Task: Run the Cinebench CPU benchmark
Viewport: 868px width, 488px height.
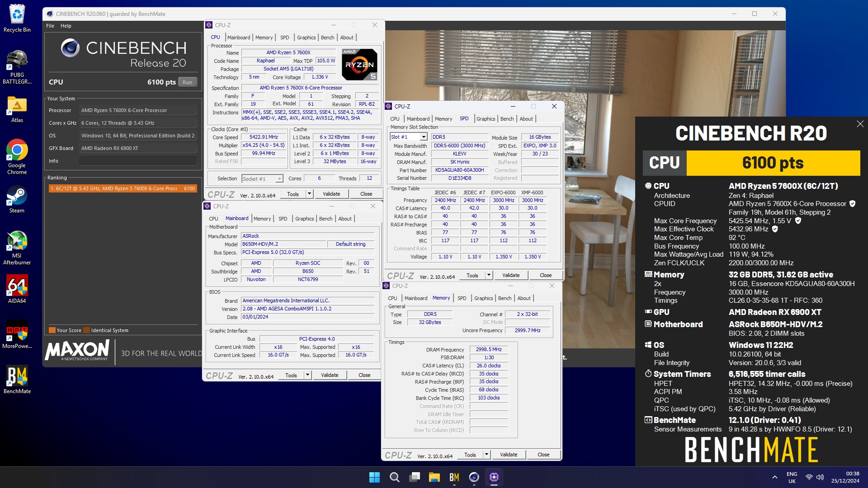Action: (x=187, y=82)
